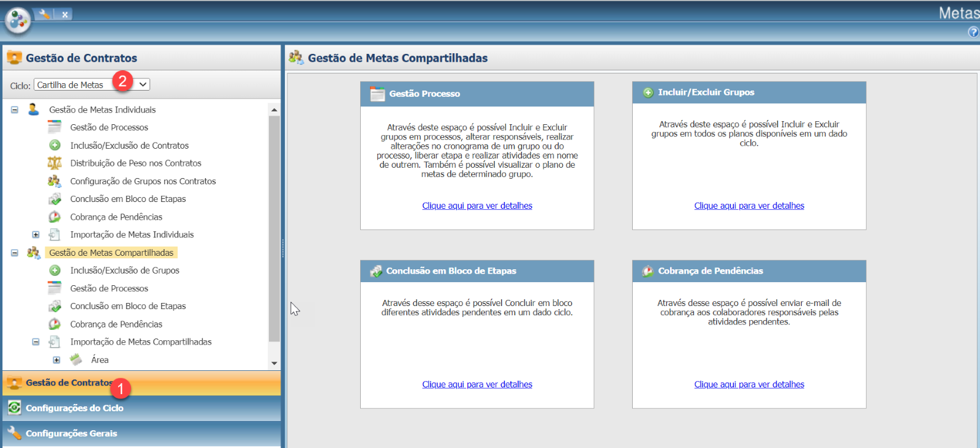
Task: Click details link in Incluir/Excluir Grupos card
Action: (749, 206)
